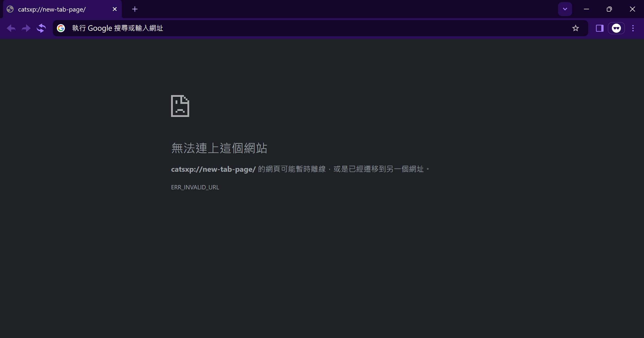
Task: Open the sunglasses profile avatar button
Action: click(616, 28)
